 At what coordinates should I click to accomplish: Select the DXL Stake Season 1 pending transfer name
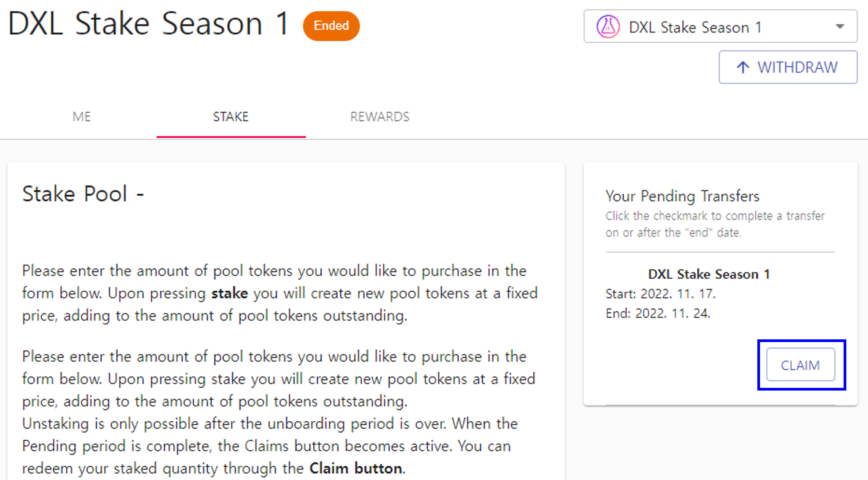click(709, 274)
